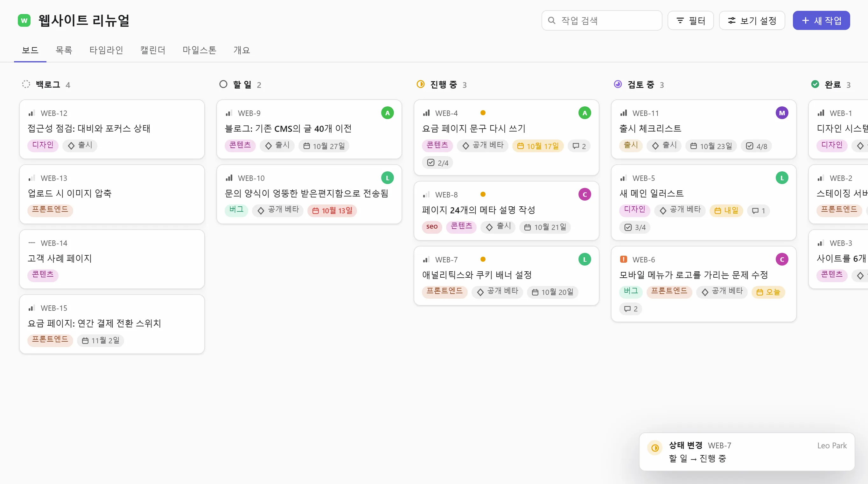The width and height of the screenshot is (868, 484).
Task: Click the 10월 13일 overdue date on WEB-10
Action: pyautogui.click(x=332, y=211)
